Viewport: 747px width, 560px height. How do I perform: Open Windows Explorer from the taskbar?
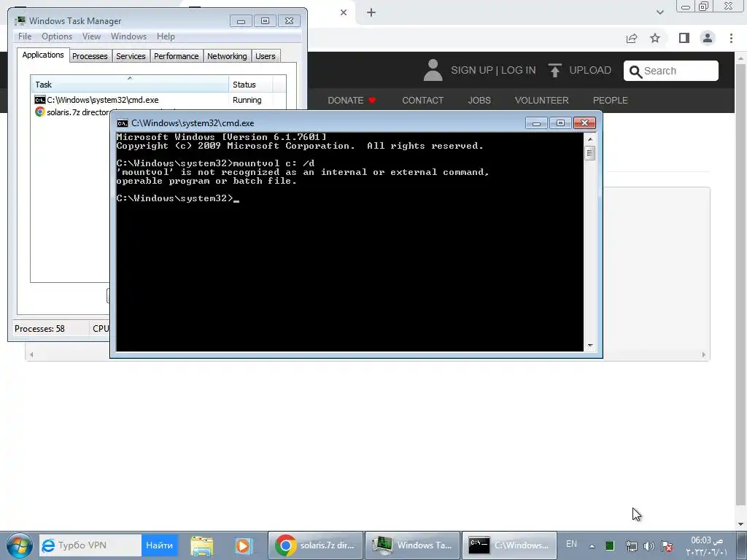202,545
